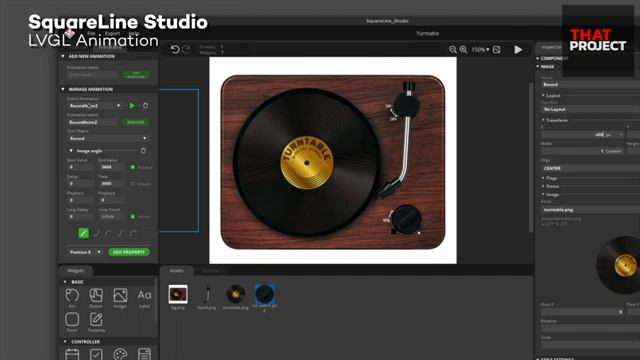Pick the Colorwheel controller widget

pyautogui.click(x=120, y=353)
